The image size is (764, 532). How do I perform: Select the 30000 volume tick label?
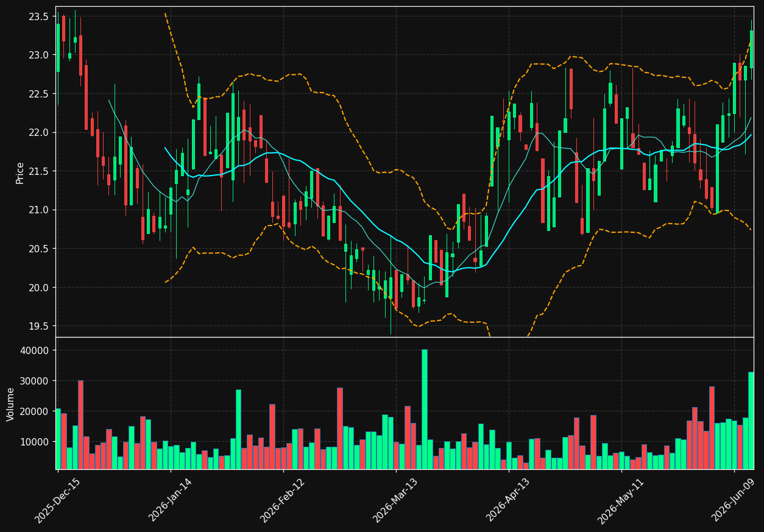[34, 381]
